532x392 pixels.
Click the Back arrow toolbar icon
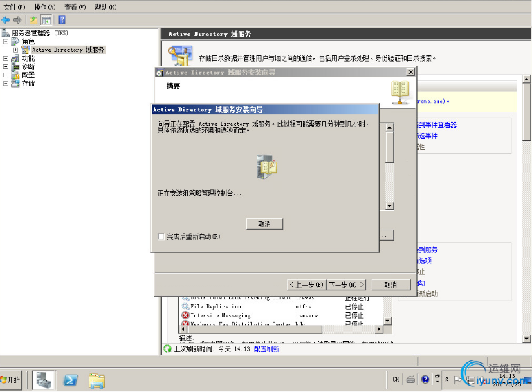[x=6, y=20]
